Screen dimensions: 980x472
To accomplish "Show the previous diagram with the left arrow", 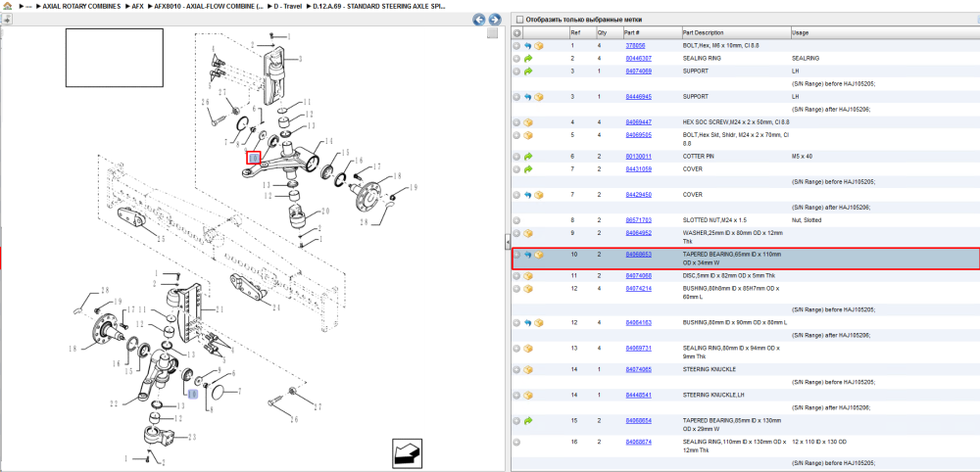I will (x=479, y=20).
